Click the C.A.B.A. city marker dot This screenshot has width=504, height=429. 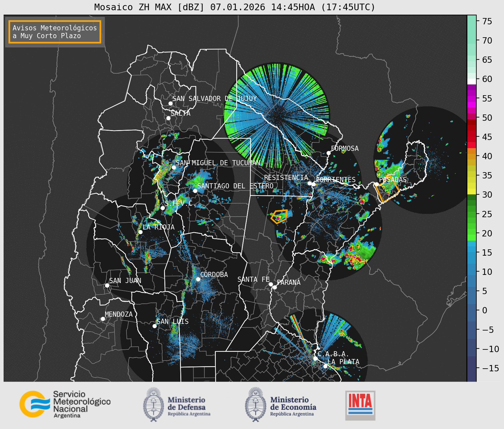(315, 358)
